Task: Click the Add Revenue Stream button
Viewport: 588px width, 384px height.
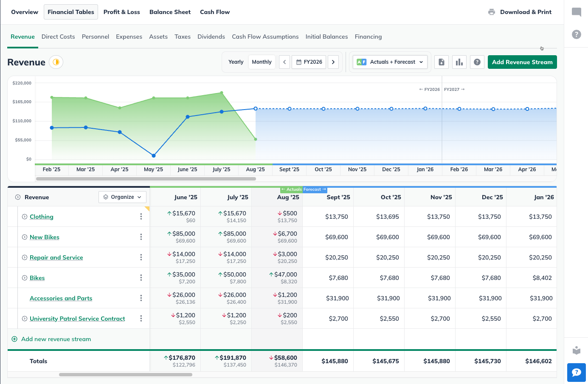Action: point(522,62)
